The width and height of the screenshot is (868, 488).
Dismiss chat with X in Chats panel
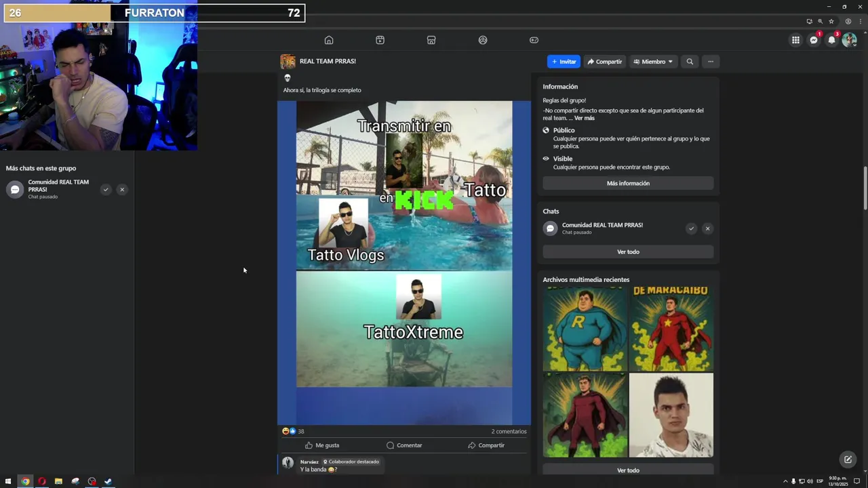click(x=707, y=228)
